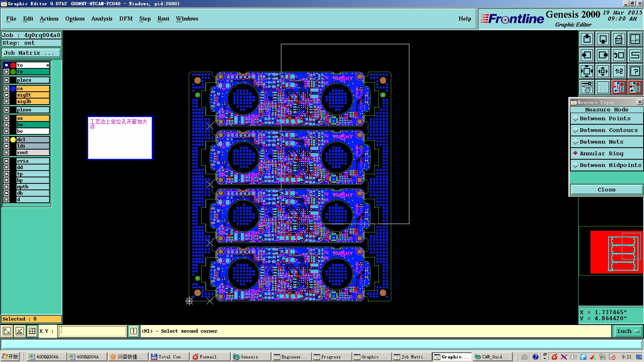Open the Rout menu
This screenshot has width=644, height=362.
[x=163, y=19]
